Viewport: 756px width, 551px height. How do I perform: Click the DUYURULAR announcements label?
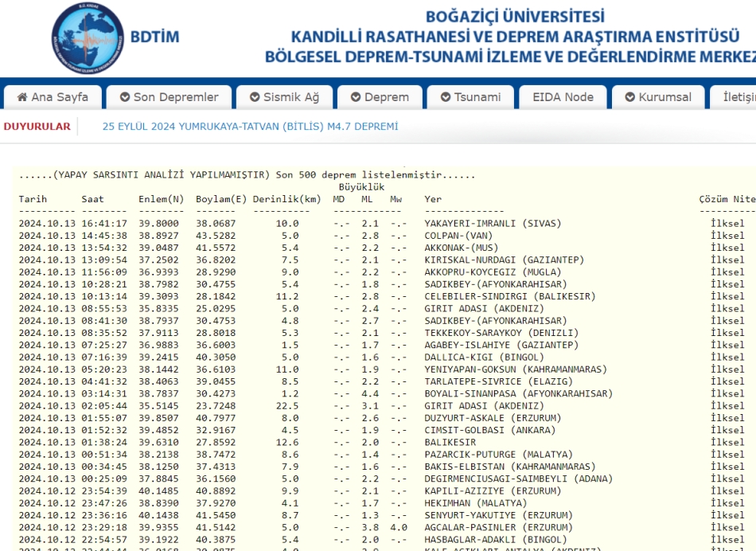[x=37, y=126]
